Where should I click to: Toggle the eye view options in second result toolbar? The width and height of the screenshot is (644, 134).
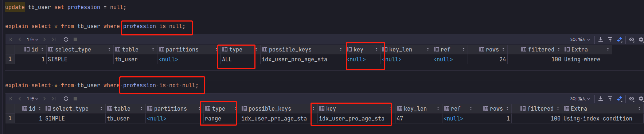coord(632,99)
